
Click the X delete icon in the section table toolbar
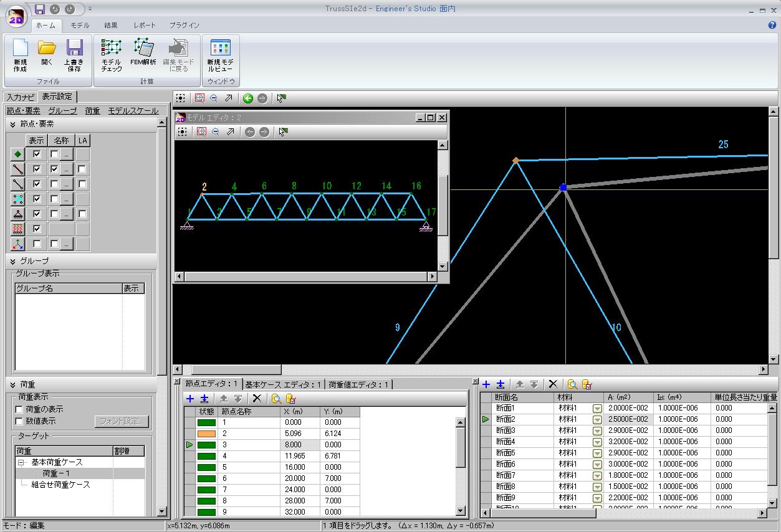(x=552, y=384)
